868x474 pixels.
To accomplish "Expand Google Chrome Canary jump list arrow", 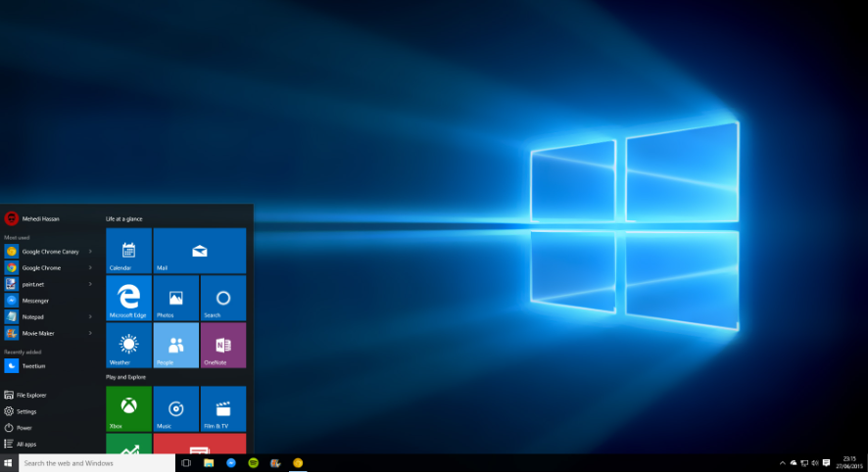I will 90,252.
